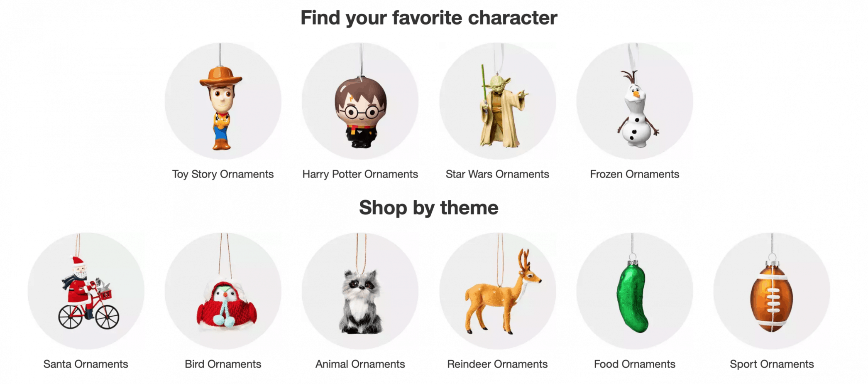Visit the Reindeer Ornaments text link
Viewport: 868px width, 384px height.
497,364
